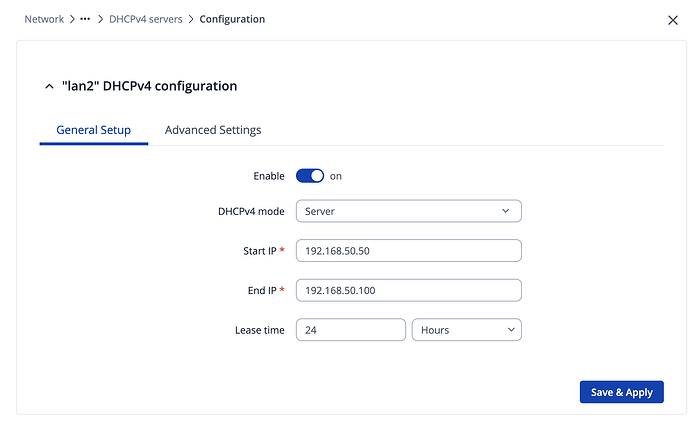
Task: Click the DHCPv4 mode label text
Action: pyautogui.click(x=251, y=211)
